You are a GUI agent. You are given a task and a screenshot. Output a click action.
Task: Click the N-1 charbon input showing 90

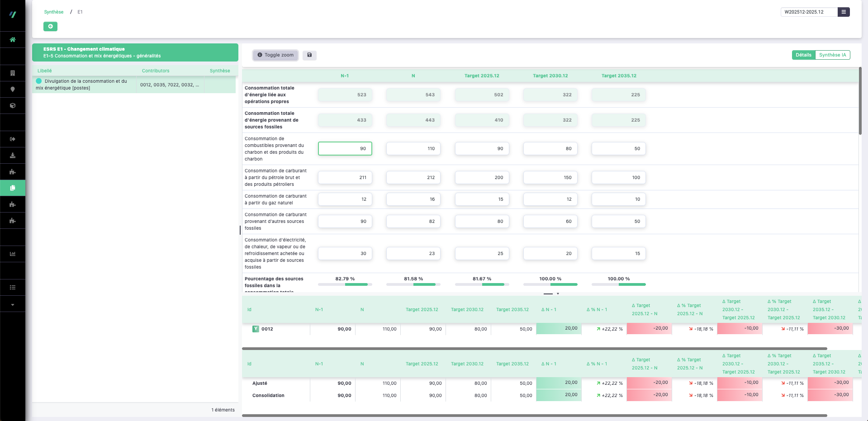click(x=345, y=149)
